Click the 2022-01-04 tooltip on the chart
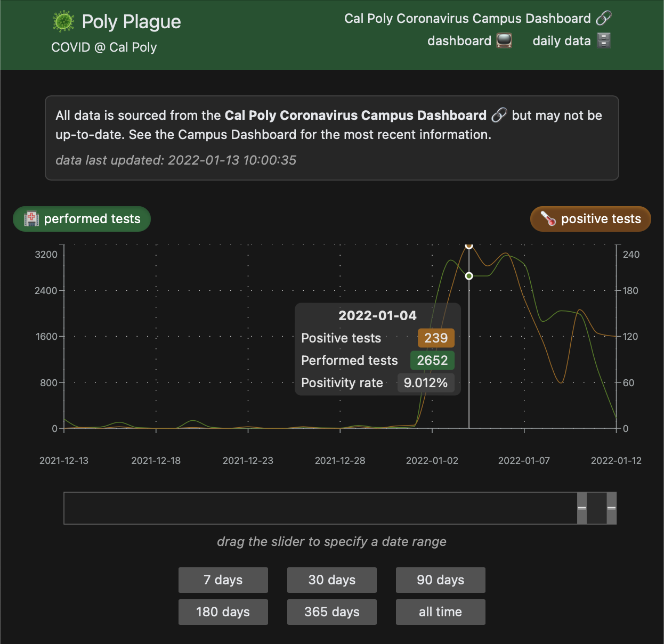The width and height of the screenshot is (664, 644). 377,349
